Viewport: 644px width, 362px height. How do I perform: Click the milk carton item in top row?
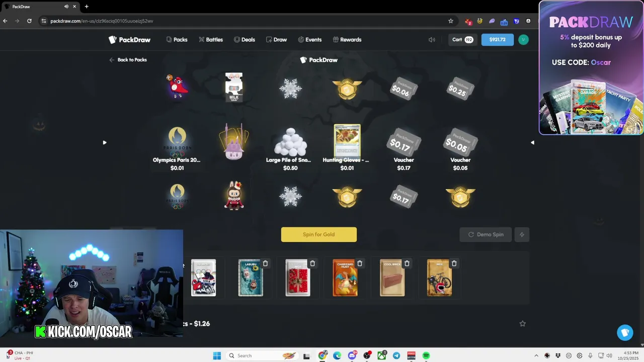234,87
